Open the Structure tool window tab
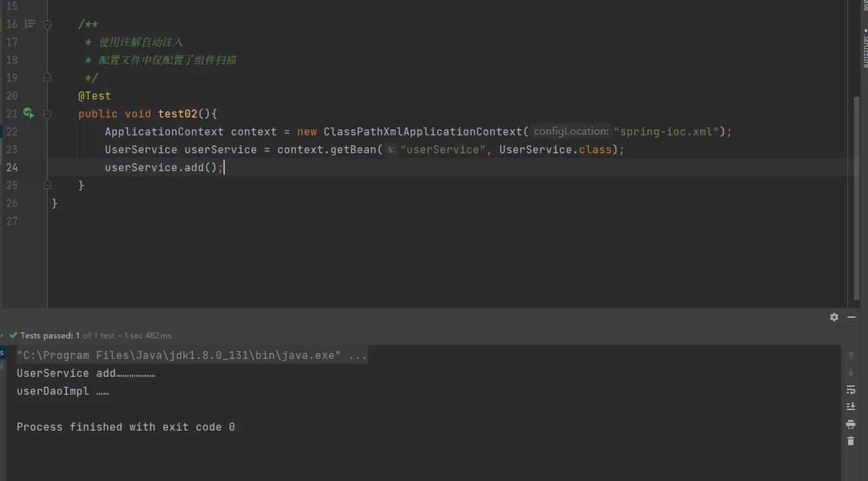 [864, 48]
